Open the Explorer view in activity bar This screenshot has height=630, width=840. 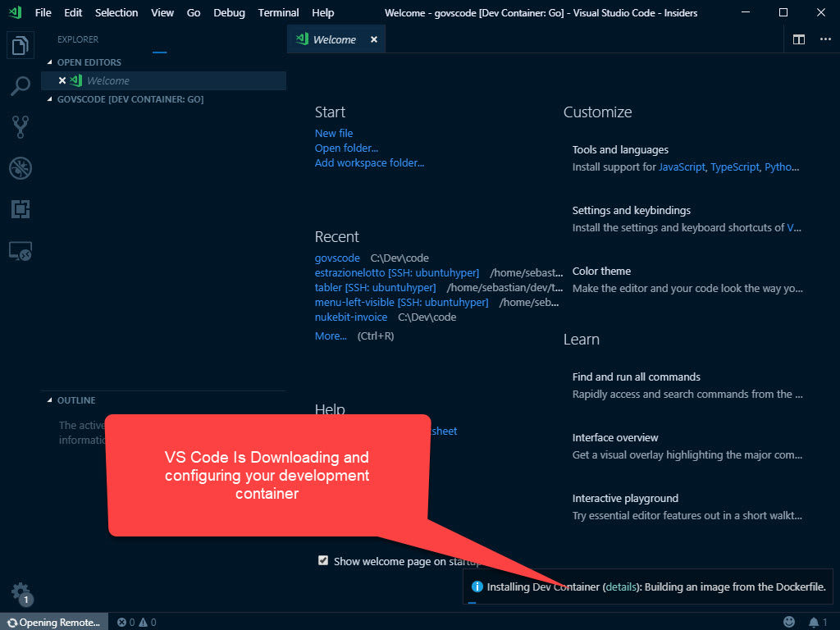(20, 46)
